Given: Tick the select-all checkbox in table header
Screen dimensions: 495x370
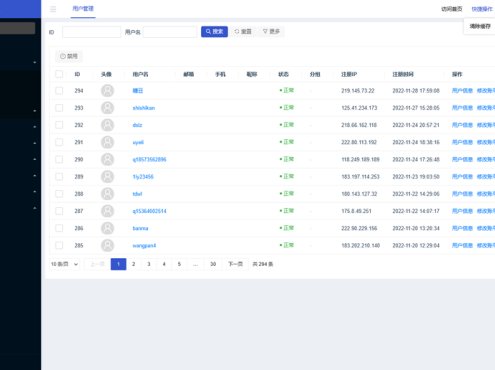Looking at the screenshot, I should 59,74.
